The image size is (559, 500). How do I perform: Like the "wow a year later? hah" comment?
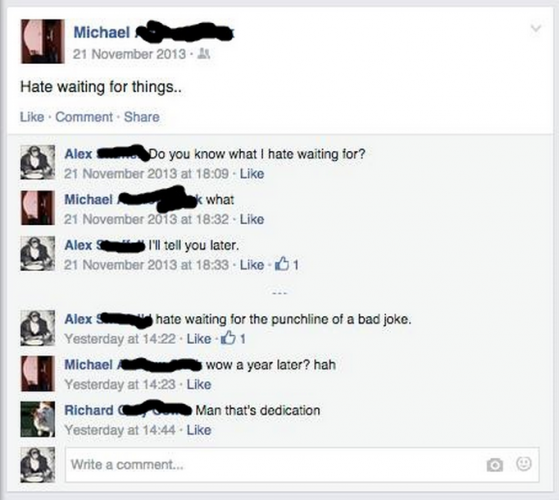[x=199, y=384]
